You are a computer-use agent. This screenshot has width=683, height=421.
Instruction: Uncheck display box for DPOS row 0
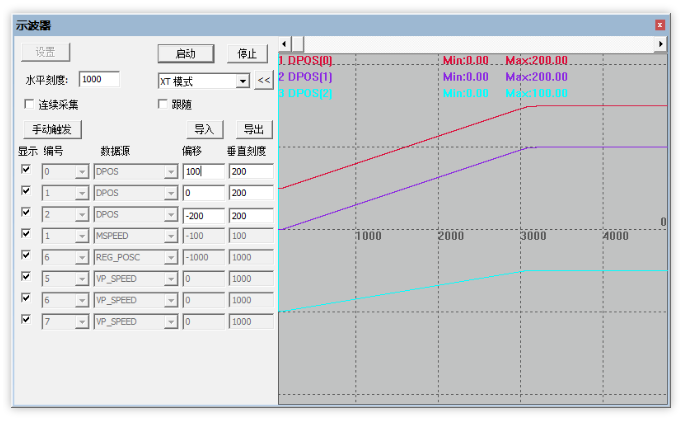[x=26, y=169]
